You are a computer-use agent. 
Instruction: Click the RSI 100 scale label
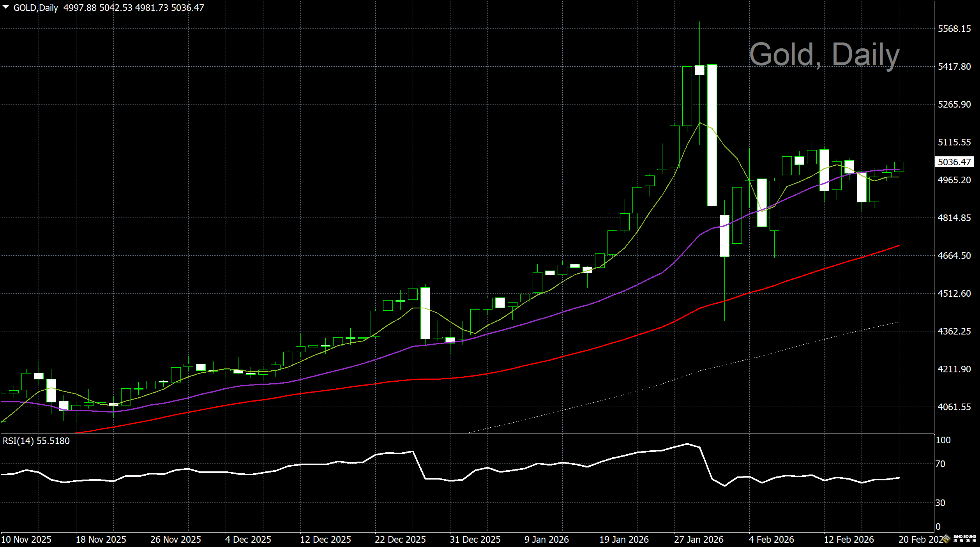[x=943, y=440]
